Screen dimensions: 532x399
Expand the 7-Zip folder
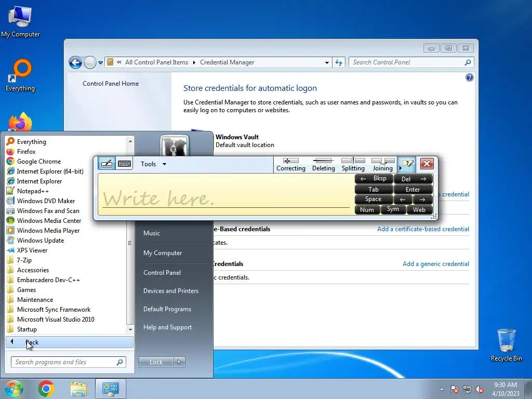tap(66, 260)
